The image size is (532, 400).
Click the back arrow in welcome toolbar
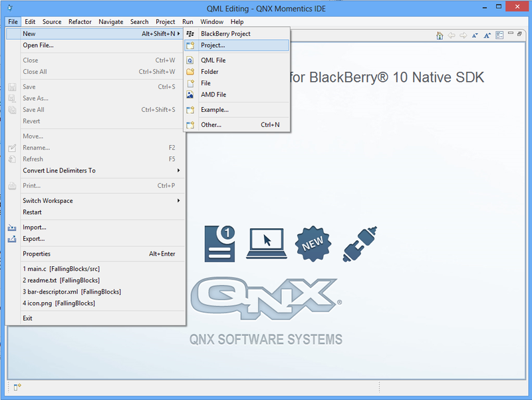pyautogui.click(x=452, y=35)
